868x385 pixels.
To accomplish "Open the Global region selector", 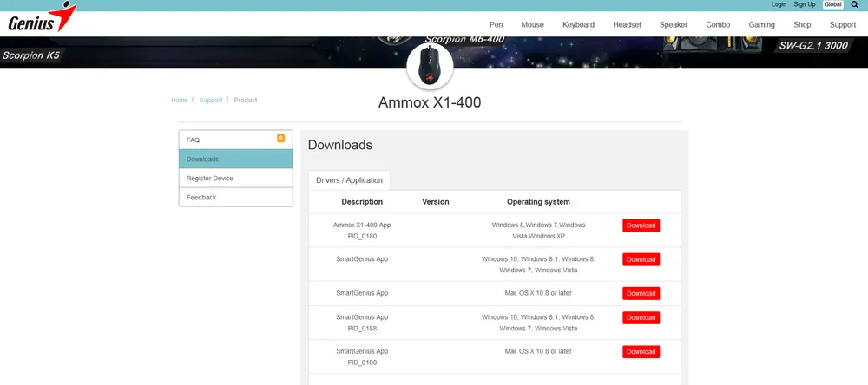I will (x=832, y=5).
